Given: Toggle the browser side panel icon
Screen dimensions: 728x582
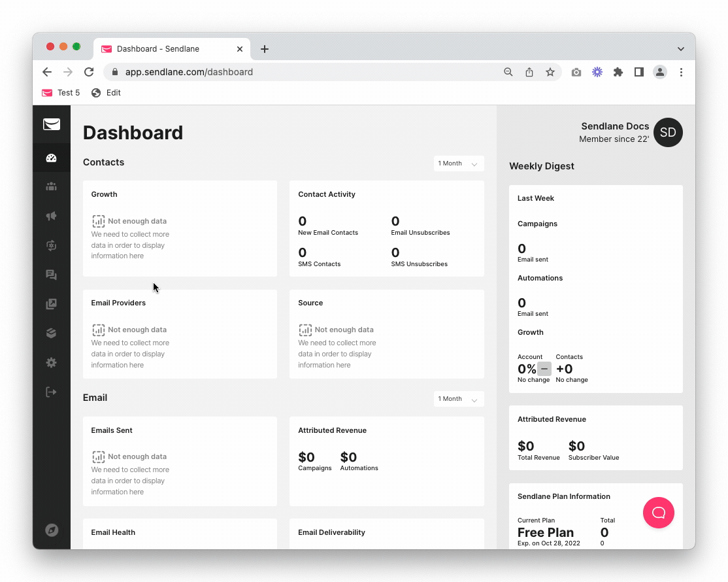Looking at the screenshot, I should (x=639, y=72).
